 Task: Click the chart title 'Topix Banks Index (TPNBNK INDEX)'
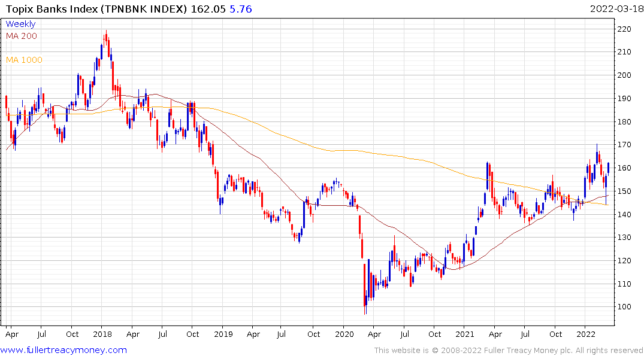[x=96, y=9]
